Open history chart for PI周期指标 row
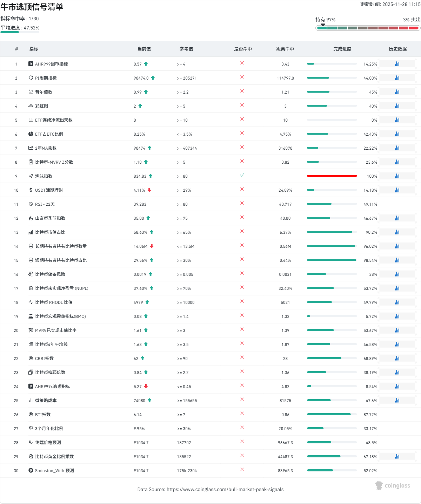Viewport: 421px width, 504px height. [x=397, y=78]
